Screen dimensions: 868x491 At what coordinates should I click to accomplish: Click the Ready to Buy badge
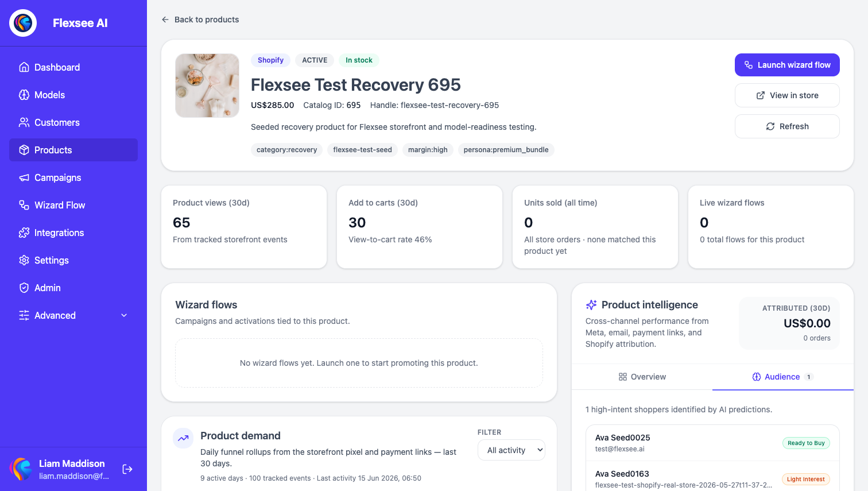806,443
